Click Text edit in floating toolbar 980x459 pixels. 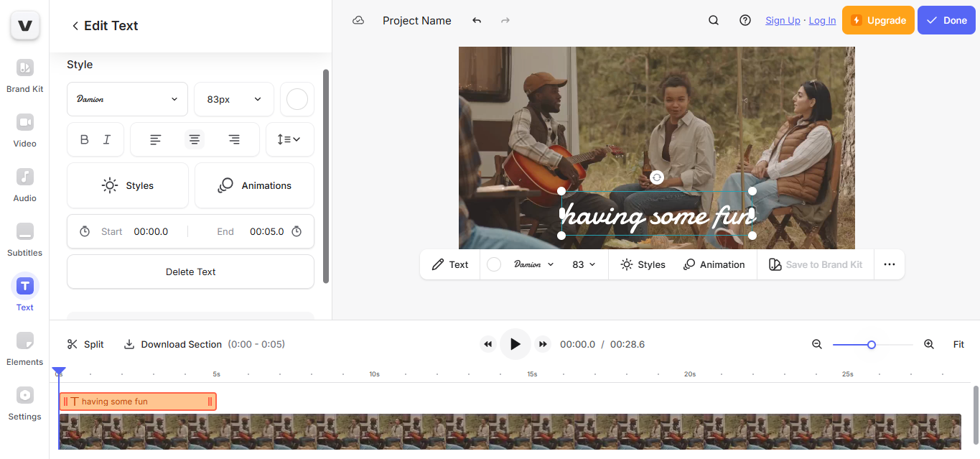pyautogui.click(x=450, y=264)
